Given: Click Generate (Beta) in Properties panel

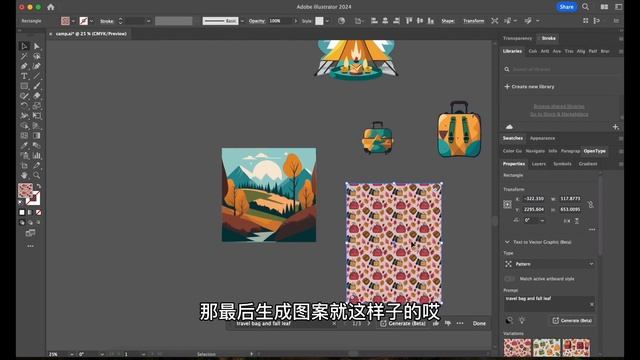Looking at the screenshot, I should pyautogui.click(x=572, y=320).
